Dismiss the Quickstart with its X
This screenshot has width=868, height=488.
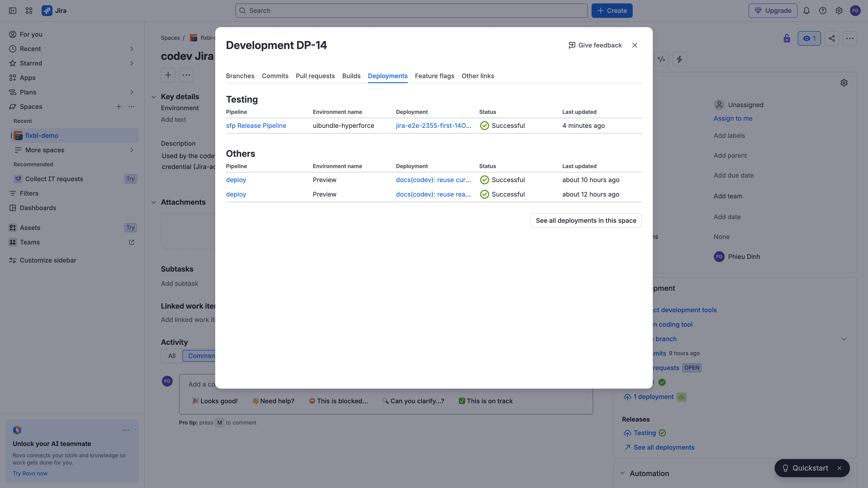coord(839,468)
